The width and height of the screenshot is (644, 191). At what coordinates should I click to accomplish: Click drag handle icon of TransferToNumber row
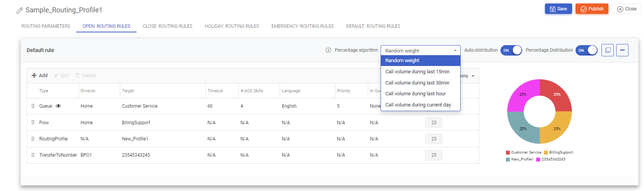33,155
